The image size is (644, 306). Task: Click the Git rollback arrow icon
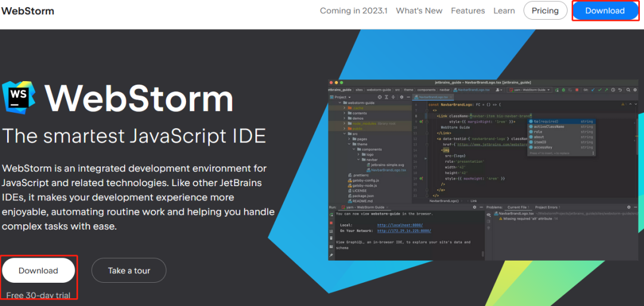pos(620,90)
